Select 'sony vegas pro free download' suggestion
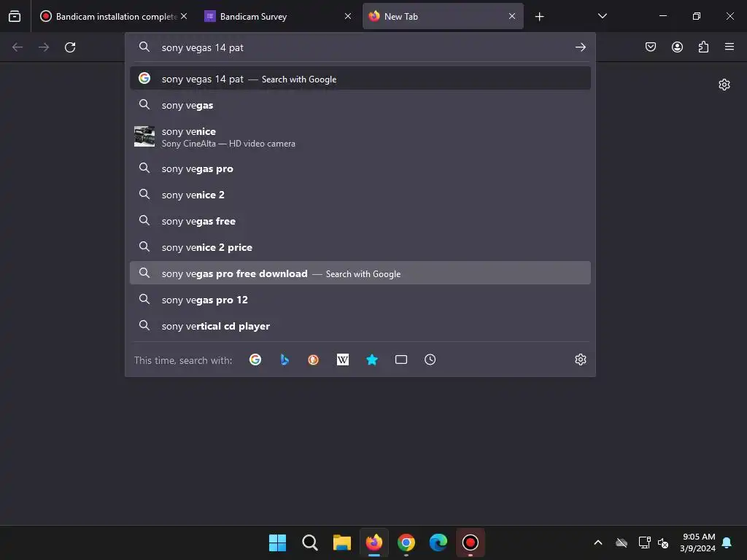The height and width of the screenshot is (560, 747). pyautogui.click(x=360, y=273)
